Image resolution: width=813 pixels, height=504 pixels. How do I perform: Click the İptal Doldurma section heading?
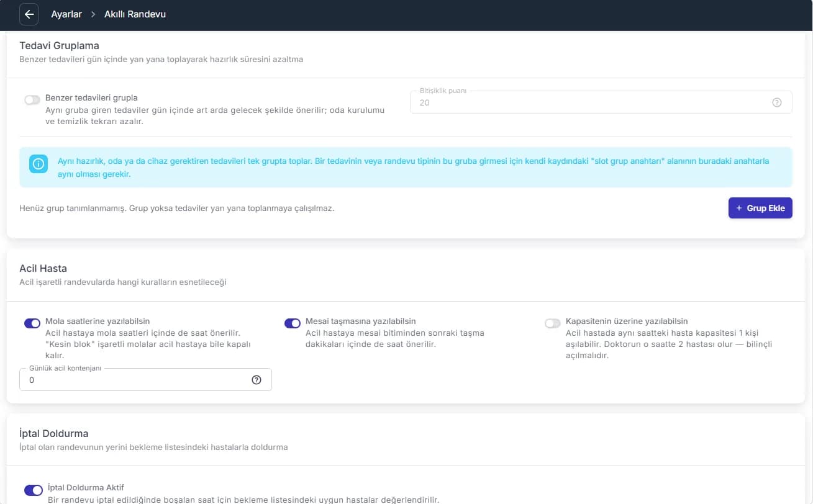(54, 433)
